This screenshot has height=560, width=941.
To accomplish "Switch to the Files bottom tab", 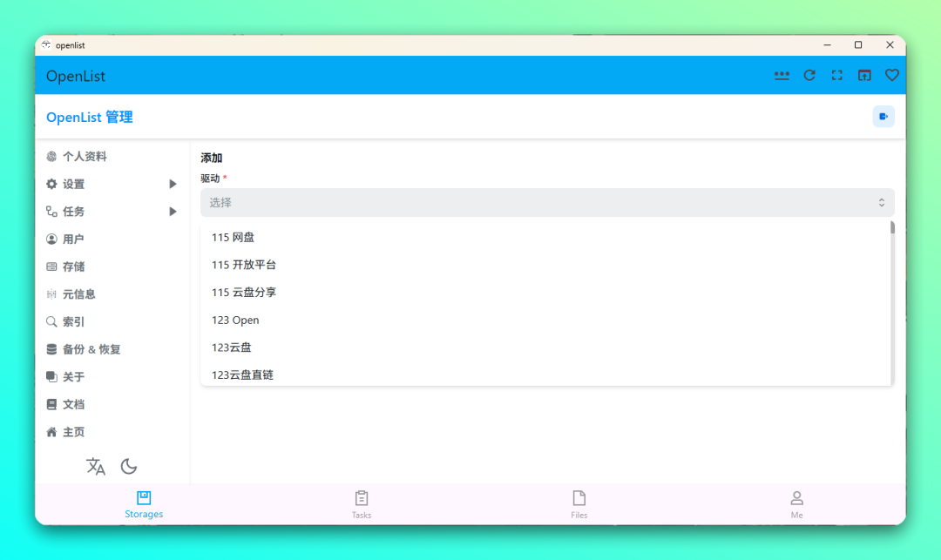I will click(579, 503).
